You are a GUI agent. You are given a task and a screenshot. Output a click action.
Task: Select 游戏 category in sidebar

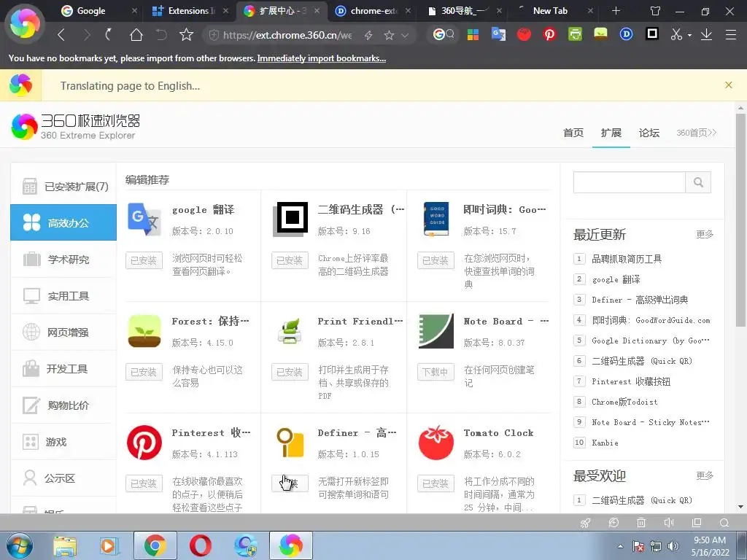click(64, 442)
